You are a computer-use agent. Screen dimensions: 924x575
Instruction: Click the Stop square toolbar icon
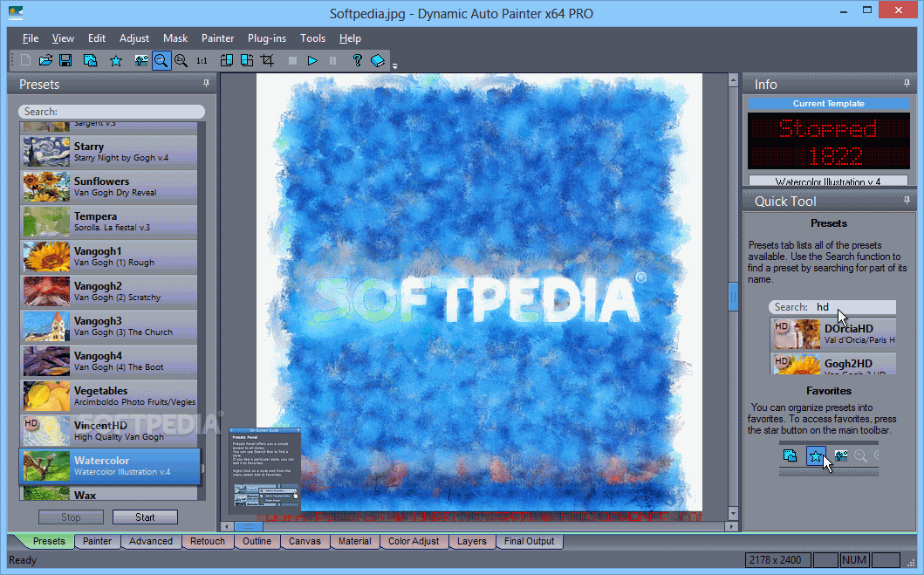pyautogui.click(x=292, y=60)
